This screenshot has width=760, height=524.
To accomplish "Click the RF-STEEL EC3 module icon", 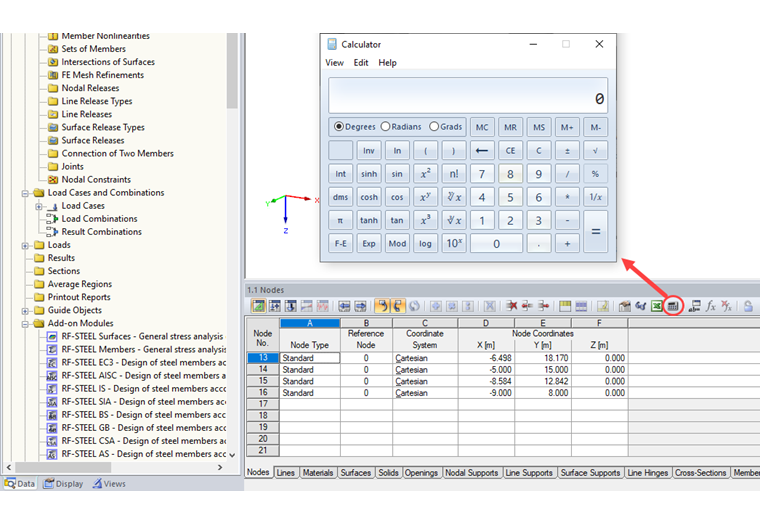I will coord(52,363).
